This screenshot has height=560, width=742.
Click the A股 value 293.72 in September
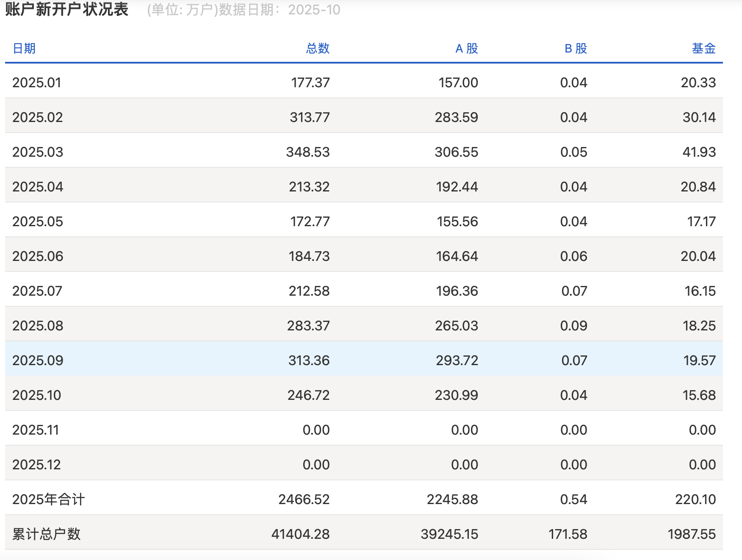(x=457, y=360)
